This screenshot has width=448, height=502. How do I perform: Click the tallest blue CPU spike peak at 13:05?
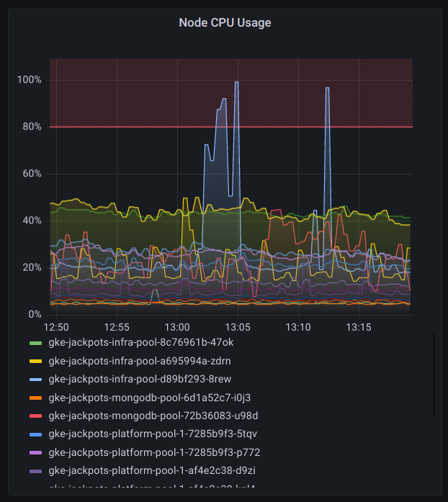point(237,82)
